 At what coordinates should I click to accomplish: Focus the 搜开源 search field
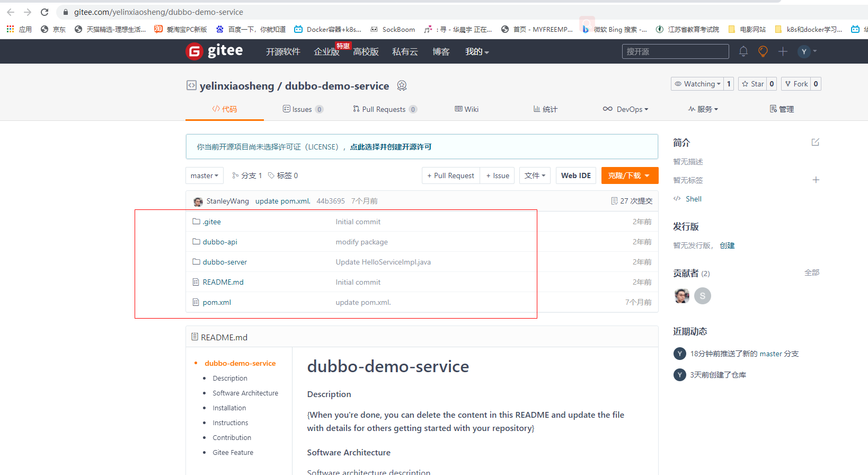coord(675,51)
